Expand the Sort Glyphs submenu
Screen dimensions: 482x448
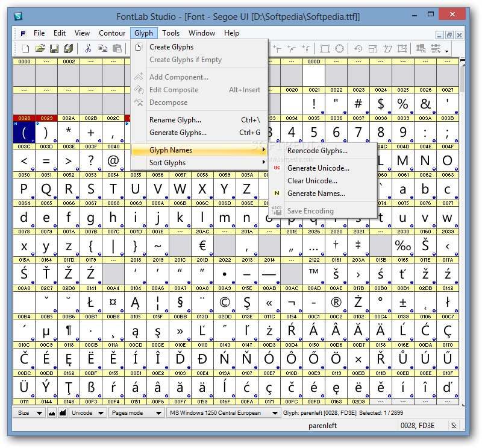(x=199, y=162)
